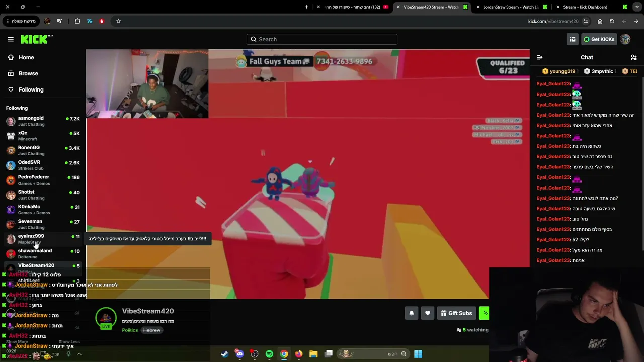This screenshot has height=362, width=644.
Task: Switch to the Stream - Kick Dashboard tab
Action: pos(591,7)
